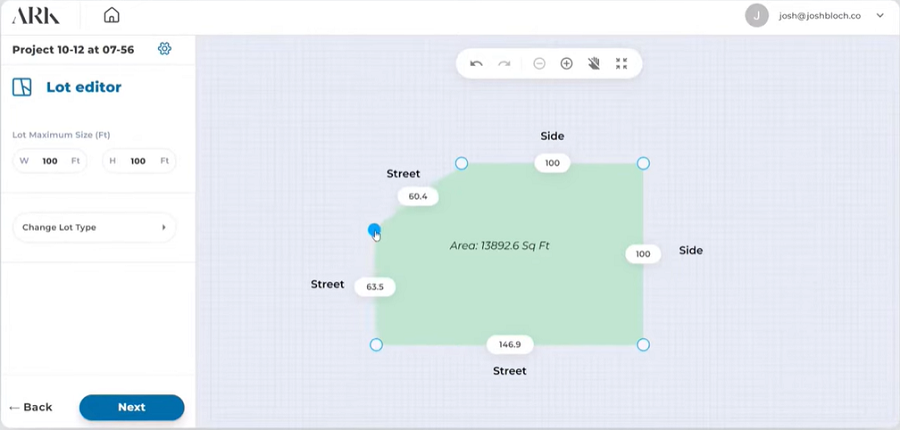
Task: Click the 146.9 edge length label
Action: pos(510,344)
